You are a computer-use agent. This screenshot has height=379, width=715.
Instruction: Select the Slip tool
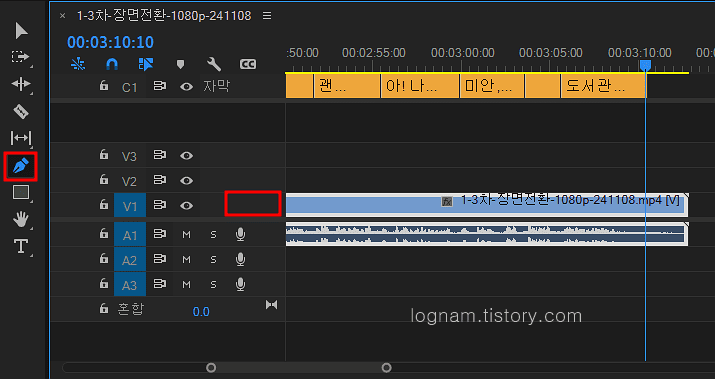[x=21, y=138]
